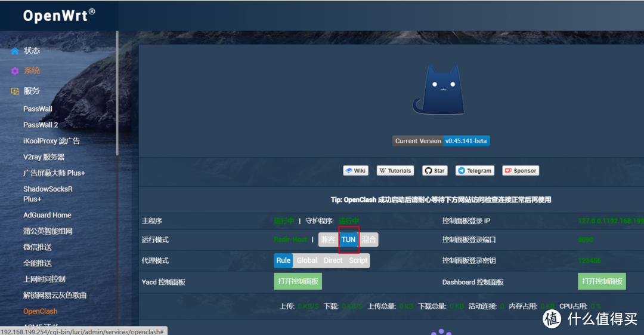
Task: Open ShadowSocksR Plus+ page
Action: pyautogui.click(x=48, y=194)
